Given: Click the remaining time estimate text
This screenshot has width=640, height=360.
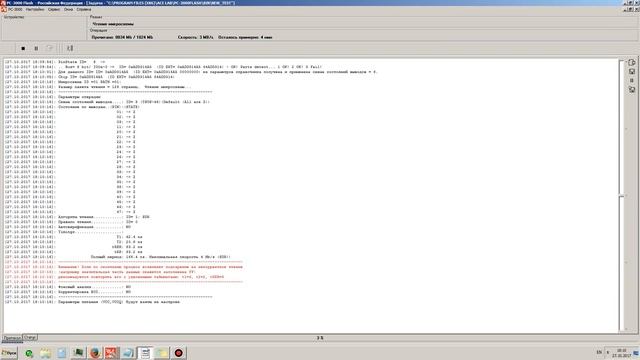Looking at the screenshot, I should tap(245, 37).
